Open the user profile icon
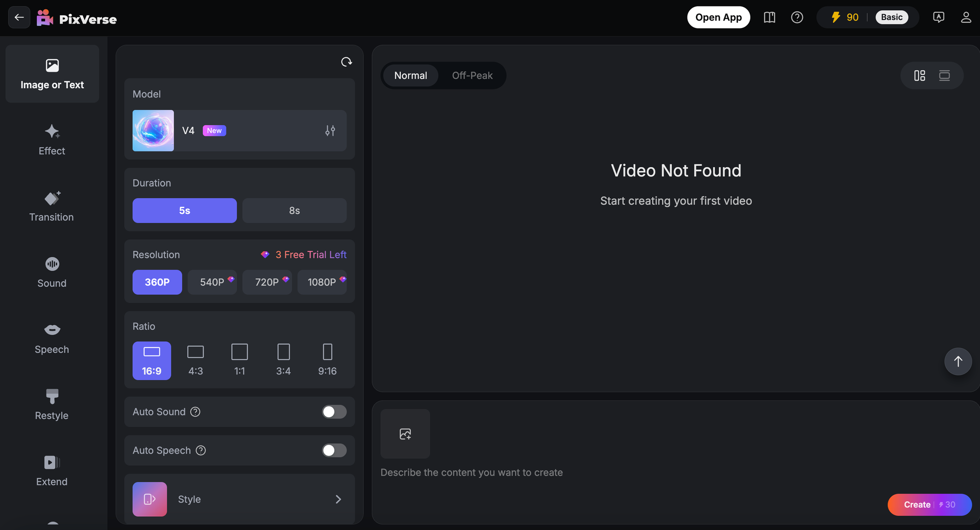The height and width of the screenshot is (530, 980). pyautogui.click(x=966, y=18)
